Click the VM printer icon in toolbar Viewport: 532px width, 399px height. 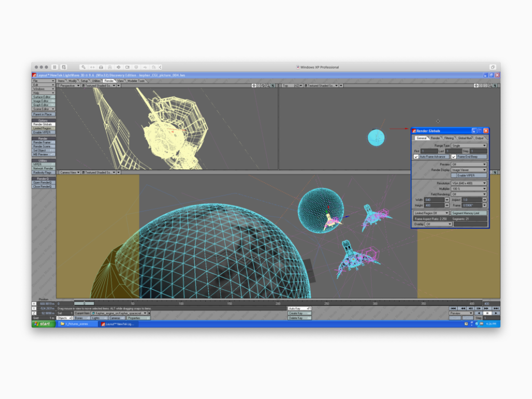(101, 67)
